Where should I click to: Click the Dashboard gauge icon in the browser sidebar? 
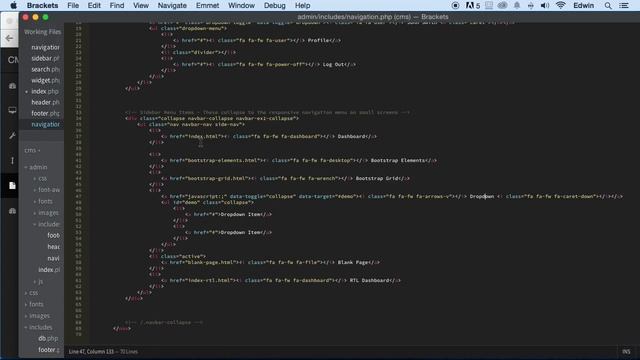pyautogui.click(x=12, y=86)
